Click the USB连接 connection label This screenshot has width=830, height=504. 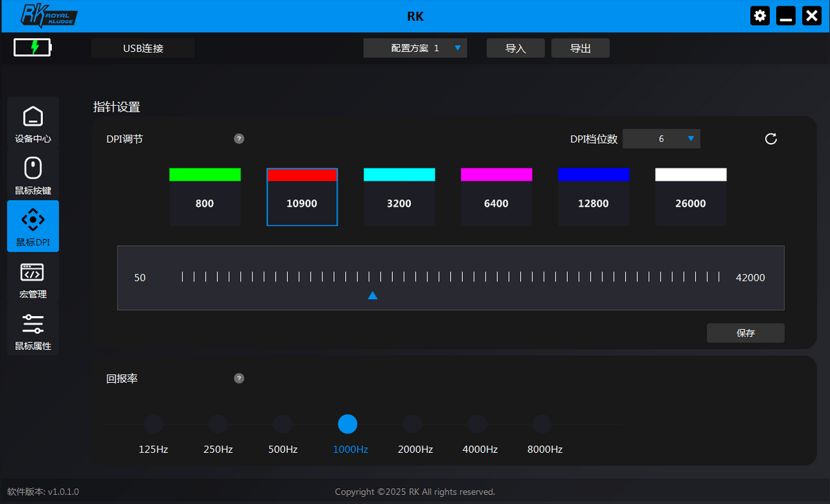(143, 48)
